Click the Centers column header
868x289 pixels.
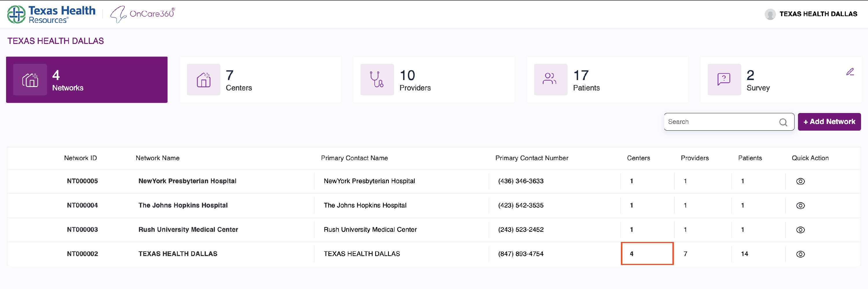(638, 158)
